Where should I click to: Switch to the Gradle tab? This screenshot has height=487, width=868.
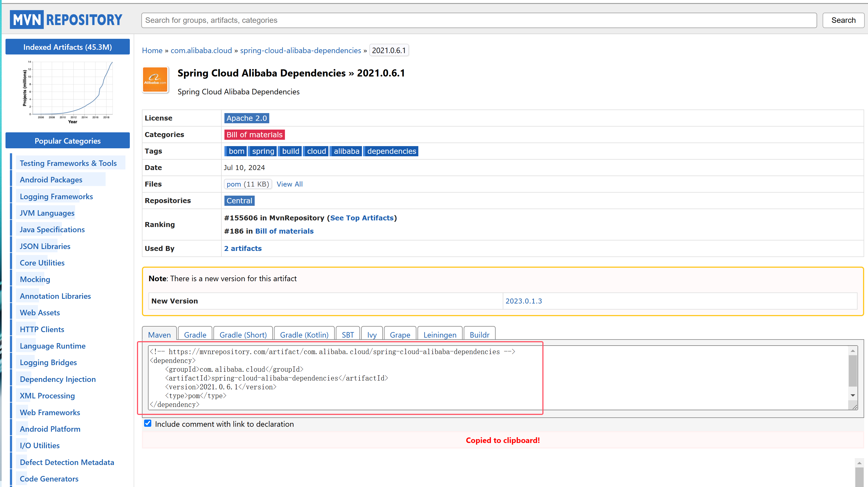pyautogui.click(x=195, y=334)
